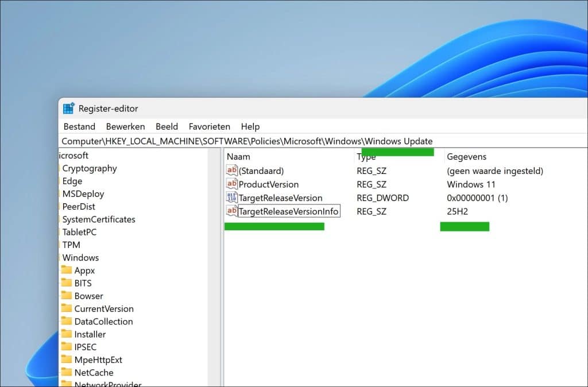Select the (Standaard) value name
The width and height of the screenshot is (588, 387).
[x=261, y=171]
